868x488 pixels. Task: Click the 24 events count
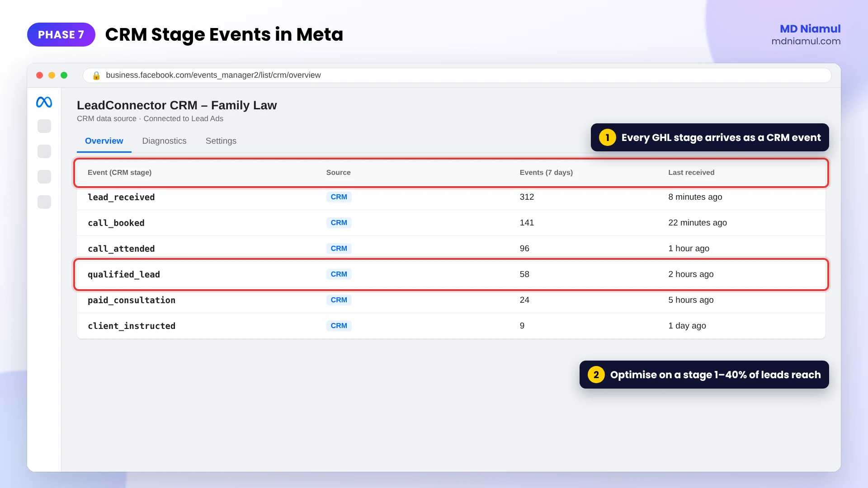(x=524, y=300)
